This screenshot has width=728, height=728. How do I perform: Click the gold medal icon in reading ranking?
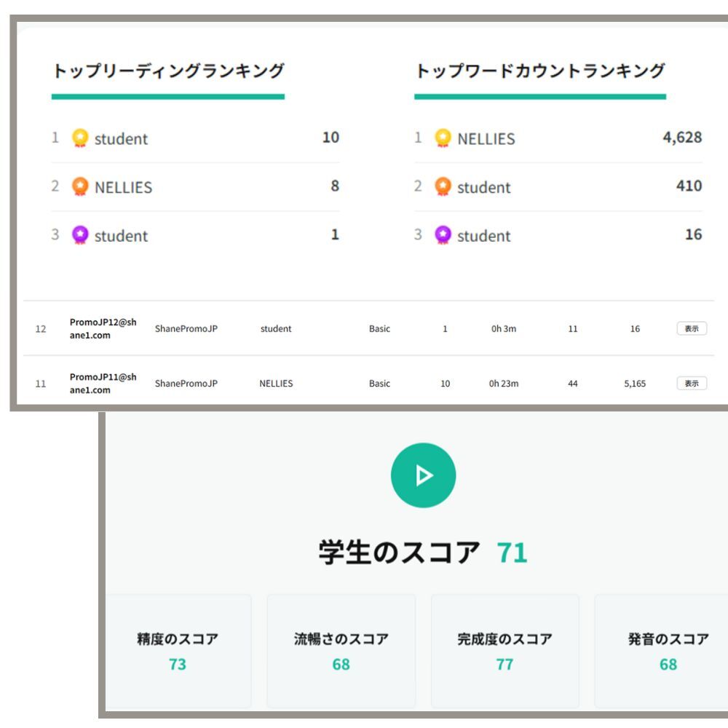click(81, 139)
